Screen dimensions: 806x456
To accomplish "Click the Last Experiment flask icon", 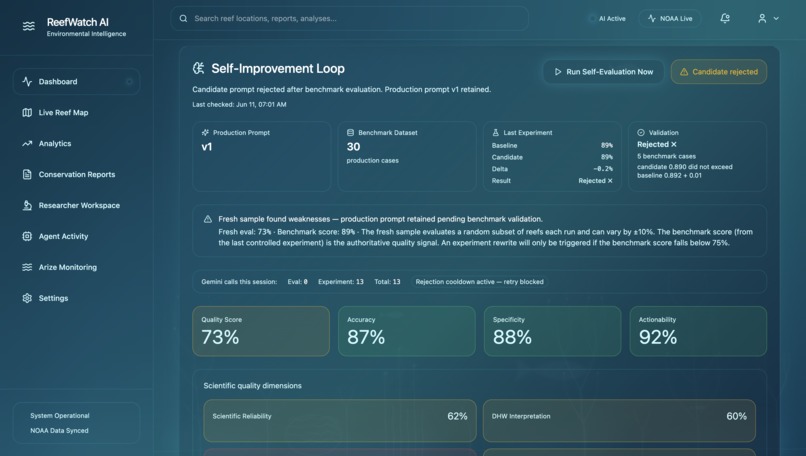I will point(496,133).
